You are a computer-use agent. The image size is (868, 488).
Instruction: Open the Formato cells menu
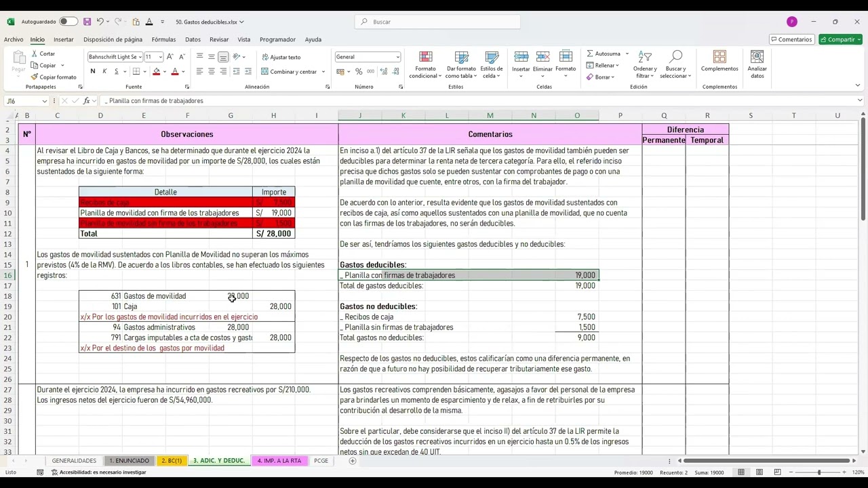coord(566,64)
